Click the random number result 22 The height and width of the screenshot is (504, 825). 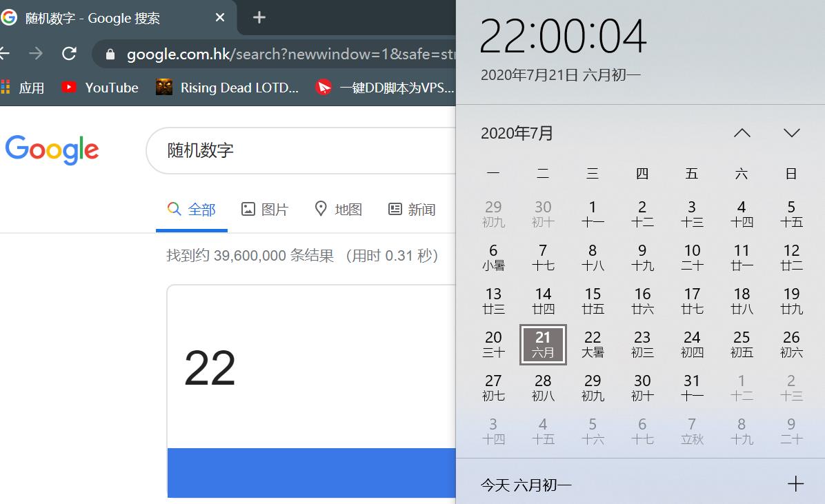pos(210,368)
